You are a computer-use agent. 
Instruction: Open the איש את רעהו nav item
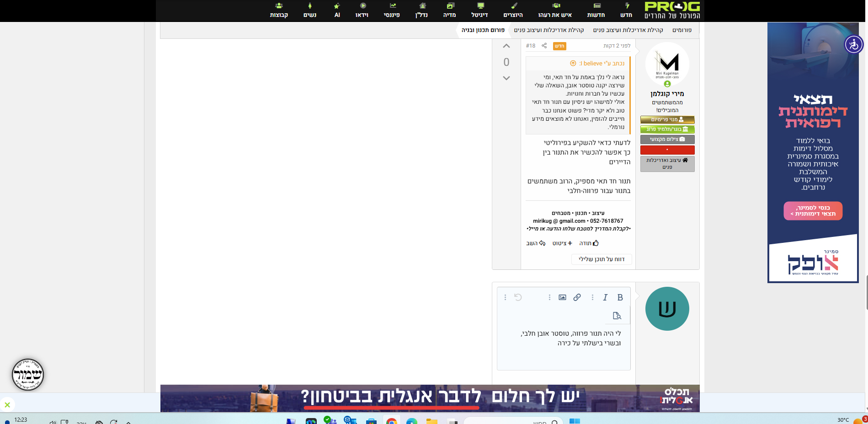[555, 11]
